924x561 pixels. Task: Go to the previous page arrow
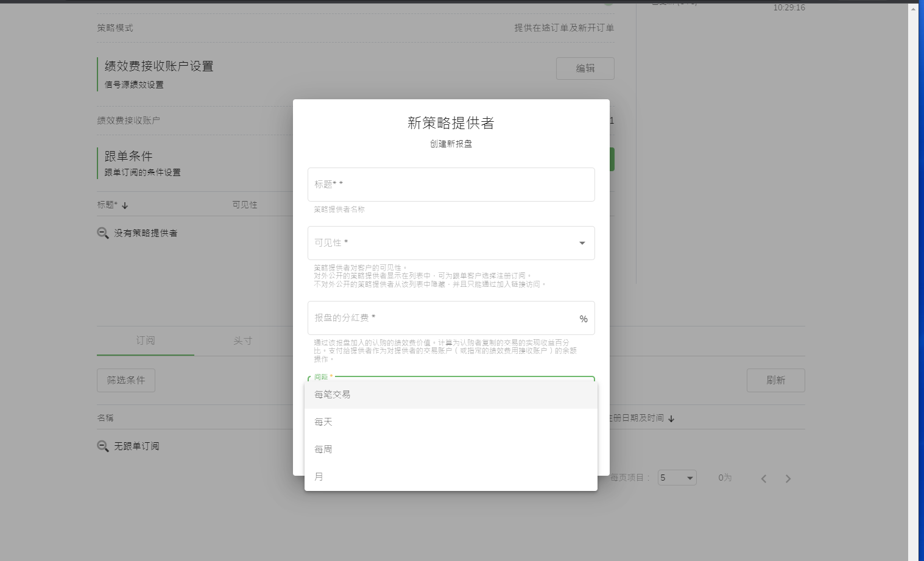764,479
